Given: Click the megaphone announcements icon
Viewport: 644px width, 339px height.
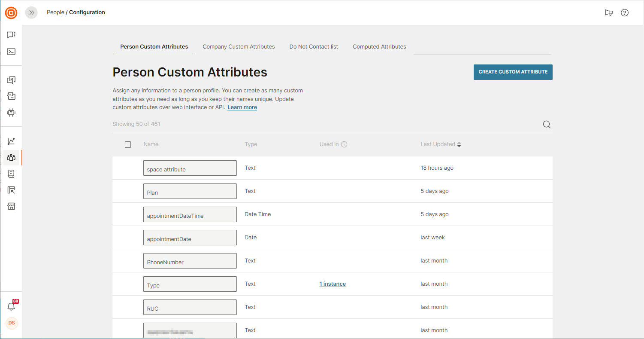Looking at the screenshot, I should [x=608, y=12].
